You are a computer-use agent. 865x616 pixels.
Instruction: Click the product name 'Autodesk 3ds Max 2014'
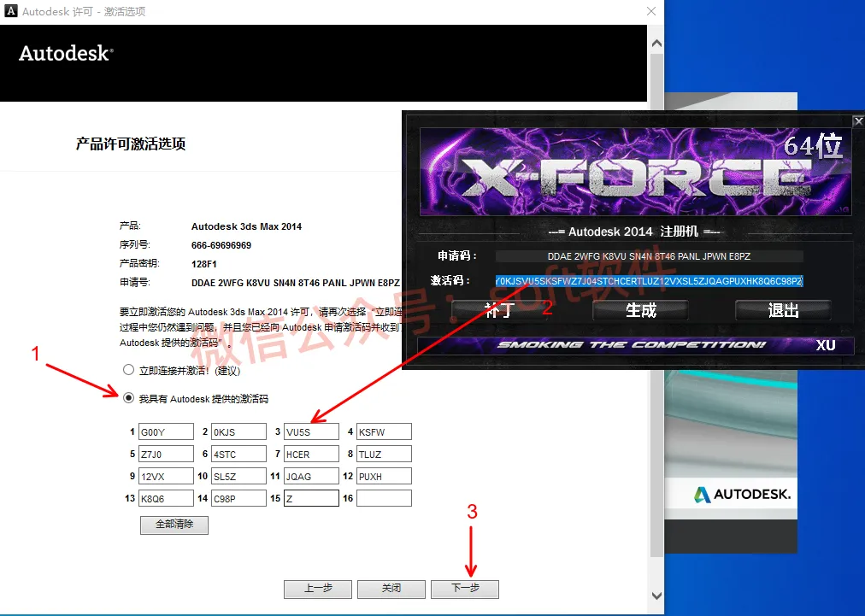246,226
